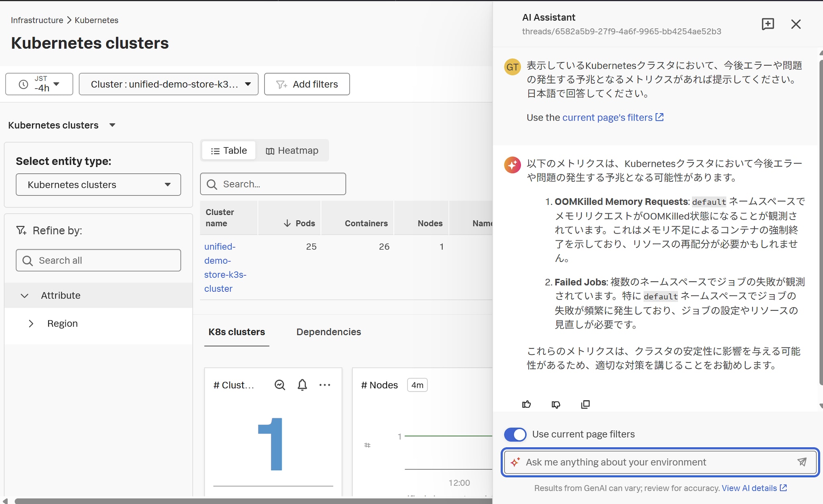Select the K8s clusters tab
This screenshot has height=504, width=823.
tap(237, 332)
